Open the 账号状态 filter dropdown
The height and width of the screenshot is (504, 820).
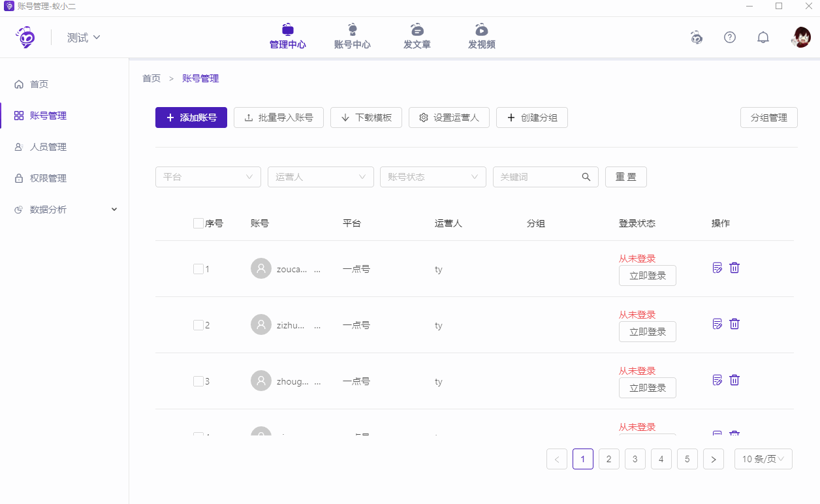point(433,177)
